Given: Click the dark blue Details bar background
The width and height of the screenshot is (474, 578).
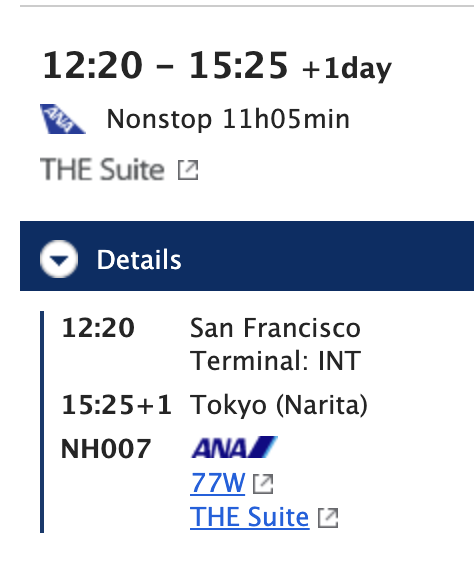Looking at the screenshot, I should point(247,256).
